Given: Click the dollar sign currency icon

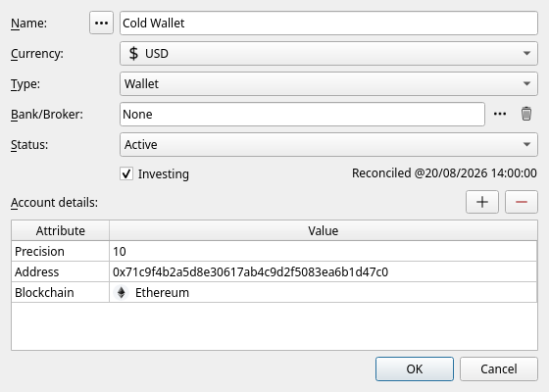Looking at the screenshot, I should coord(133,54).
